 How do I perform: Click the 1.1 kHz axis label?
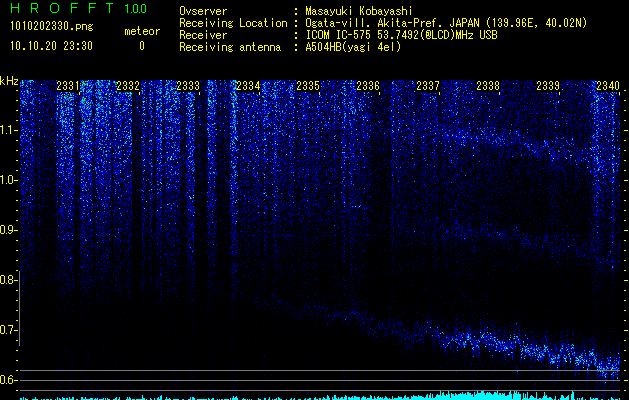click(x=9, y=130)
